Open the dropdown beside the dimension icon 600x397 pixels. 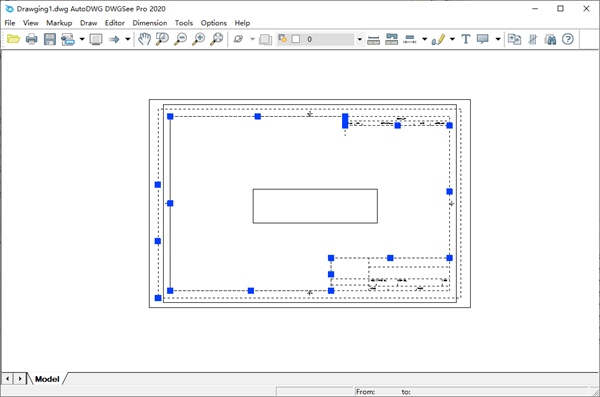coord(424,39)
